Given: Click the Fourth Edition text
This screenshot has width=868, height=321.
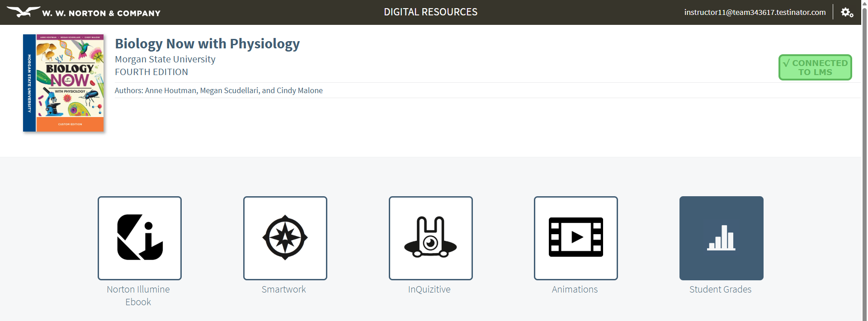Looking at the screenshot, I should pyautogui.click(x=151, y=72).
